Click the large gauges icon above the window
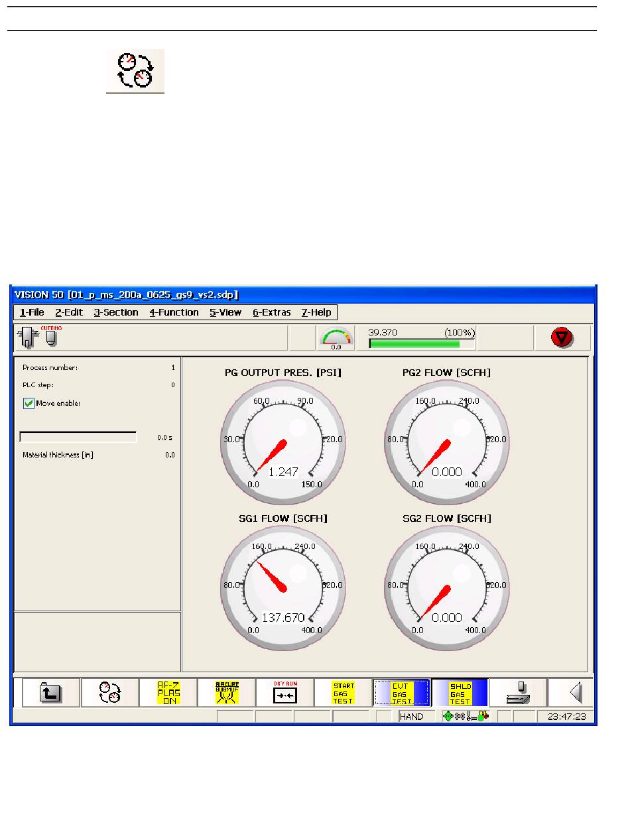 [135, 71]
